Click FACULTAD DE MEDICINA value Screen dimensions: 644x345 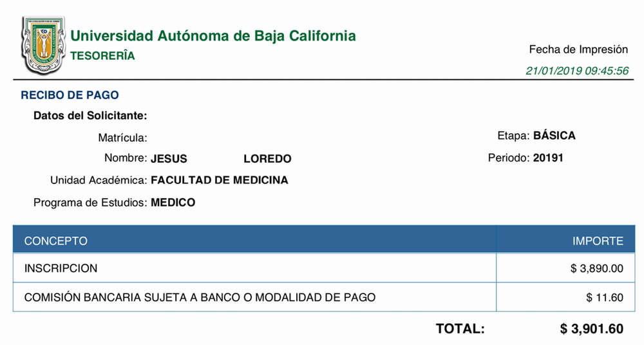219,181
